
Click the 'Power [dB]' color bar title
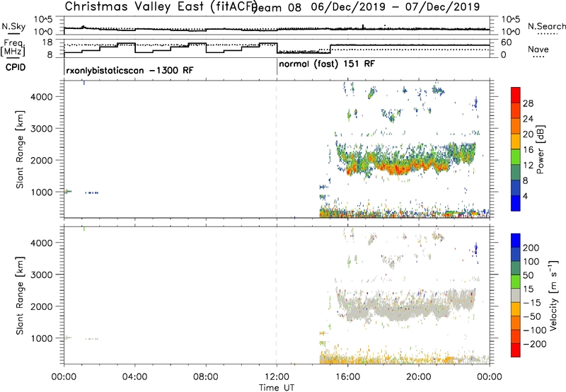pos(540,149)
